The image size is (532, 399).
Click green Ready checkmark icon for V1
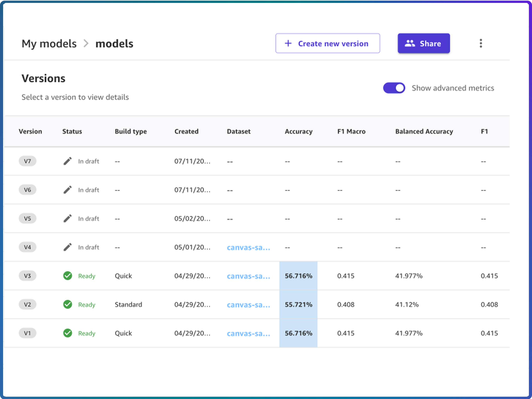68,333
